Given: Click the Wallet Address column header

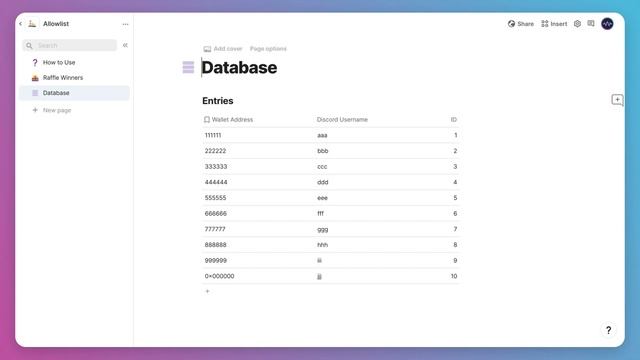Looking at the screenshot, I should (229, 120).
